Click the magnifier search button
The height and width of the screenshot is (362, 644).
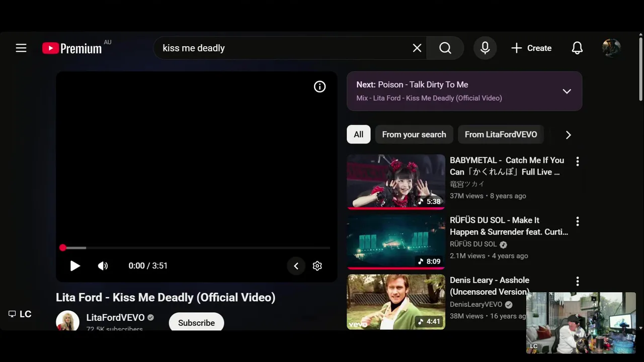pyautogui.click(x=445, y=48)
